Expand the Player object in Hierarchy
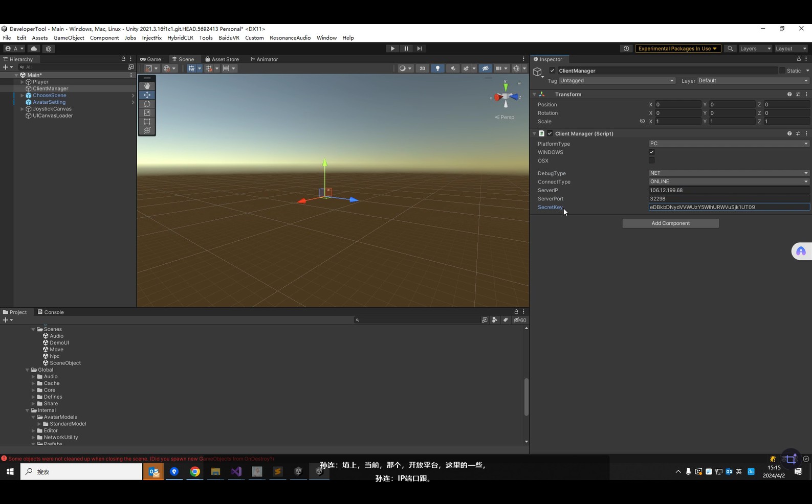The width and height of the screenshot is (812, 504). 22,82
